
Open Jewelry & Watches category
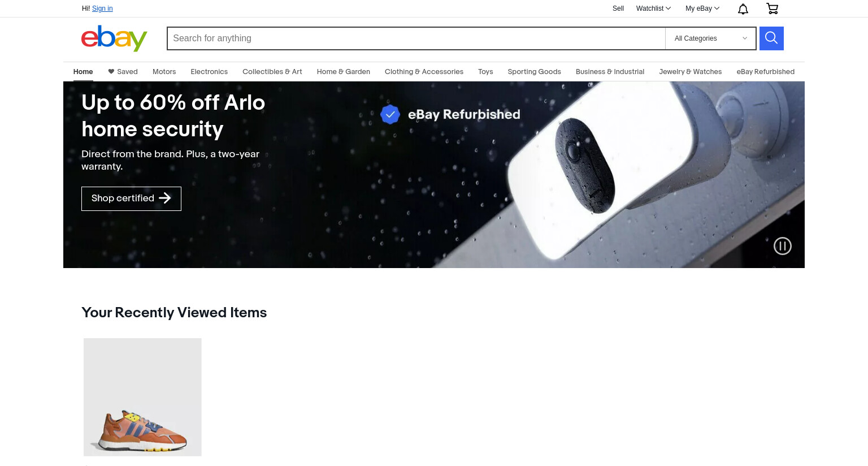pyautogui.click(x=691, y=72)
